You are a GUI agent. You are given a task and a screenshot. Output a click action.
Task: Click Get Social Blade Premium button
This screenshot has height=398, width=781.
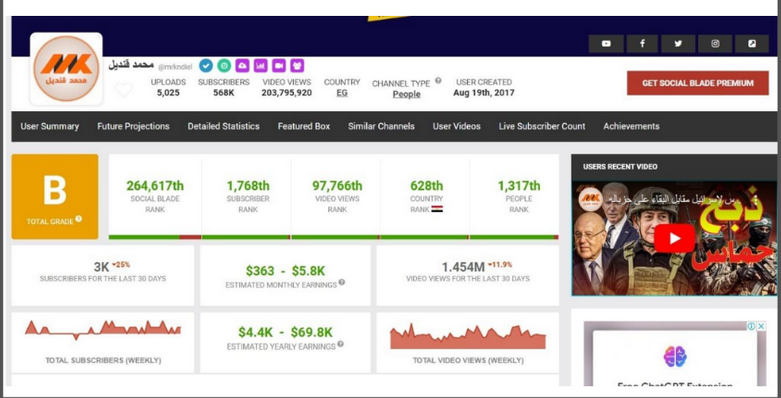(698, 83)
